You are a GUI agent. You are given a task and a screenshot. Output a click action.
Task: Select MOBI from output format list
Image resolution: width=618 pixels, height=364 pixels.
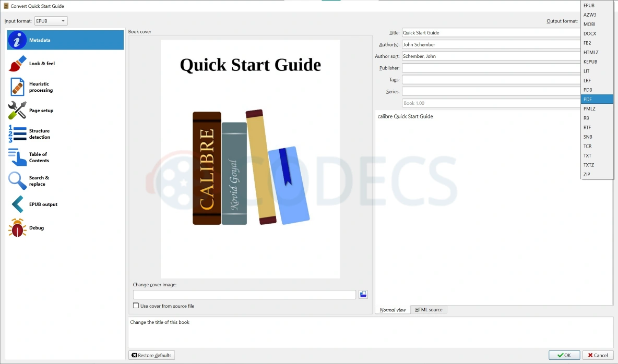[597, 24]
